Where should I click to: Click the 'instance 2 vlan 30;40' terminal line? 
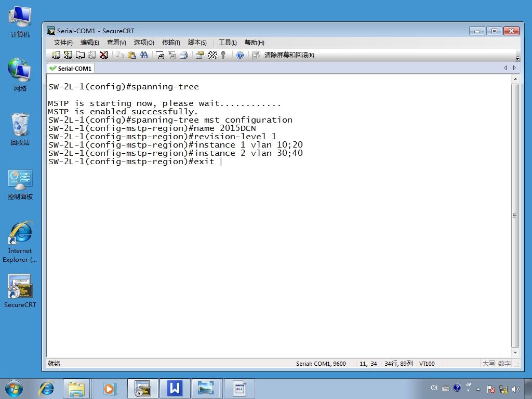click(x=176, y=153)
